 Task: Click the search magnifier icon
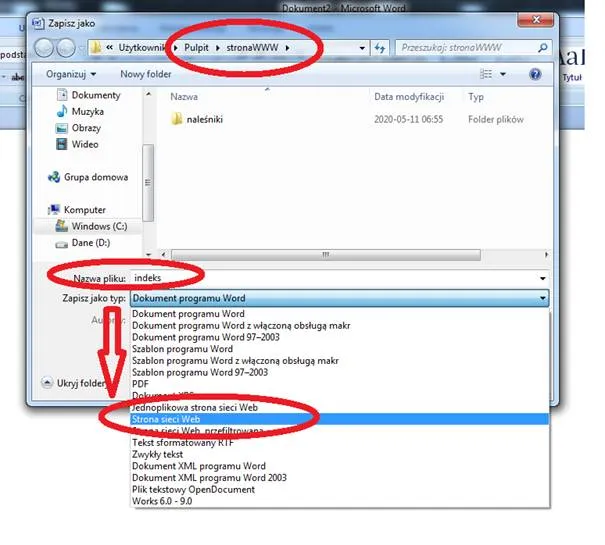(542, 47)
